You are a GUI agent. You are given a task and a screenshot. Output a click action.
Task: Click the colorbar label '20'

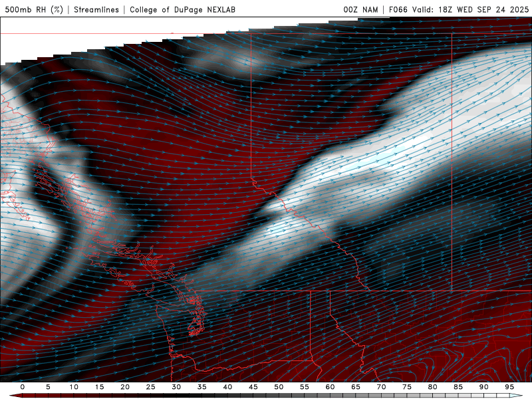(125, 387)
